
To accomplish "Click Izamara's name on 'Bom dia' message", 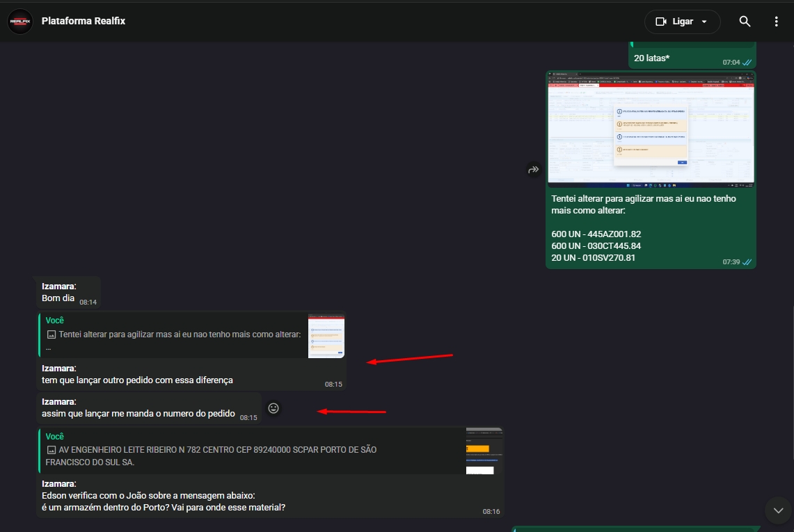I will point(58,286).
